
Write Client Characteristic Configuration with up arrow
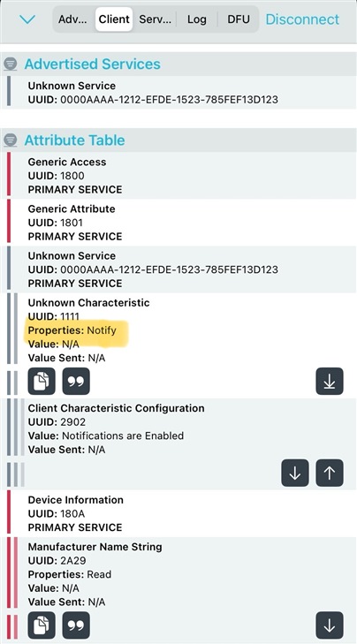click(x=330, y=473)
